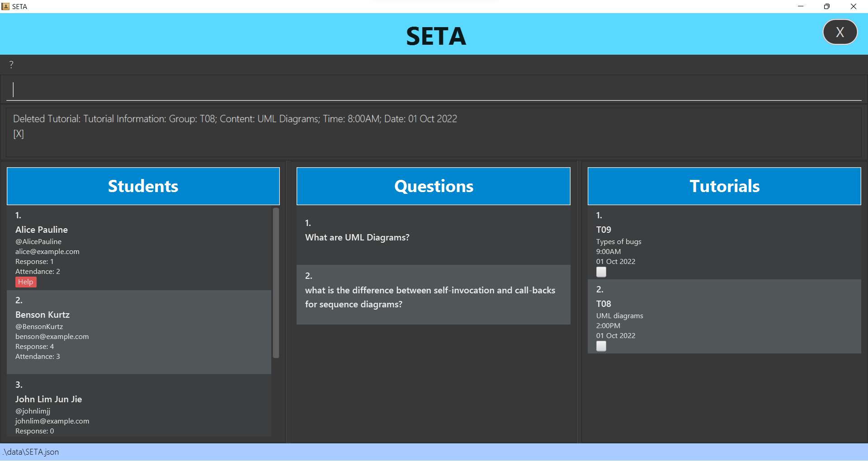The width and height of the screenshot is (868, 461).
Task: Restore down the SETA window
Action: click(x=827, y=6)
